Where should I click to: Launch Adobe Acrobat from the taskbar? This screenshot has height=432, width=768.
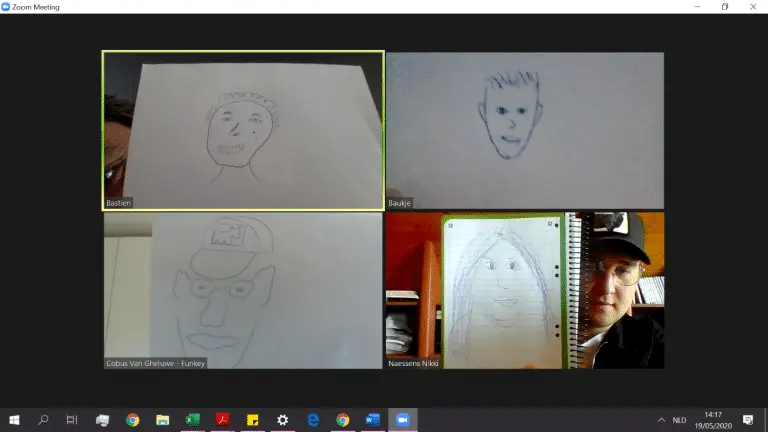pos(223,420)
